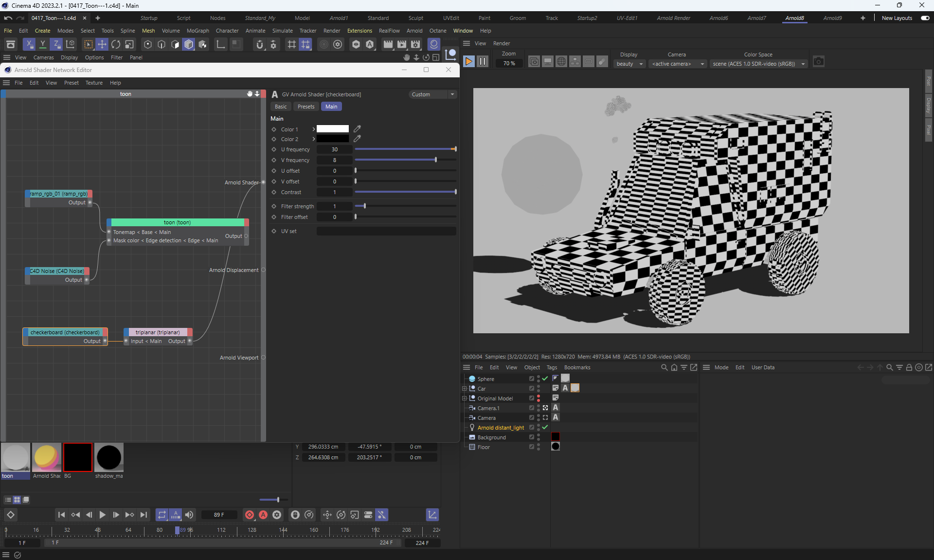This screenshot has height=560, width=934.
Task: Toggle the Arnold distant_light enable checkmark
Action: coord(545,427)
